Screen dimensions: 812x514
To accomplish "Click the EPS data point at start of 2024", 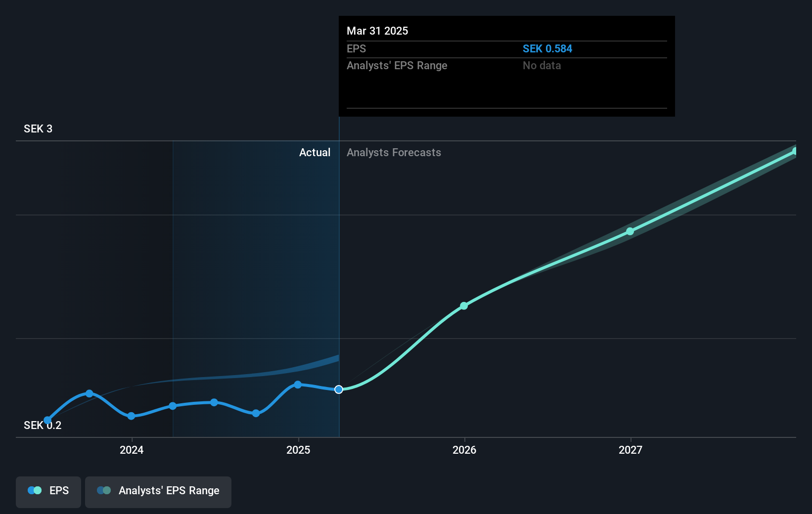I will tap(131, 416).
